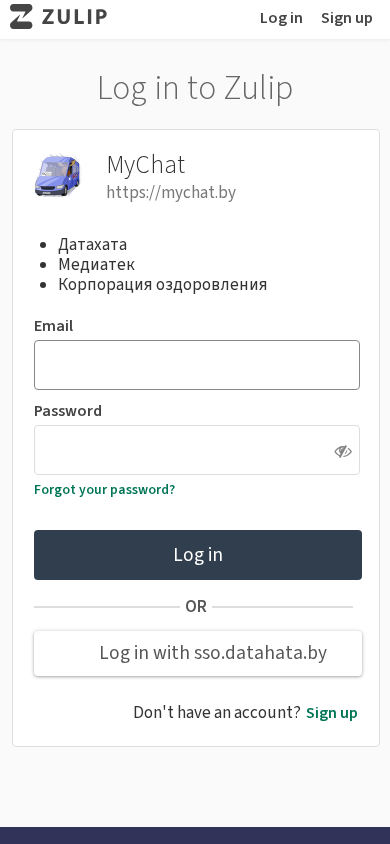Choose Log in with sso.datahata.by
This screenshot has width=390, height=844.
pos(198,653)
